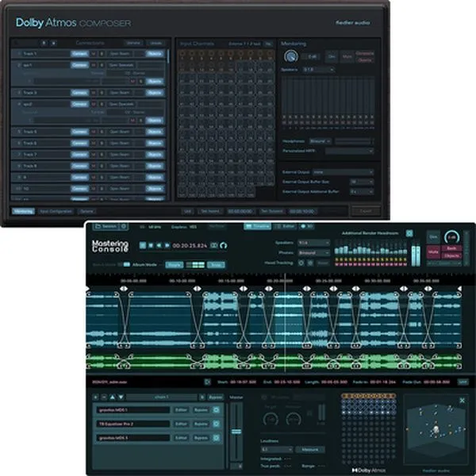Switch to Input Configuration tab in Composer
The image size is (476, 476).
[56, 211]
